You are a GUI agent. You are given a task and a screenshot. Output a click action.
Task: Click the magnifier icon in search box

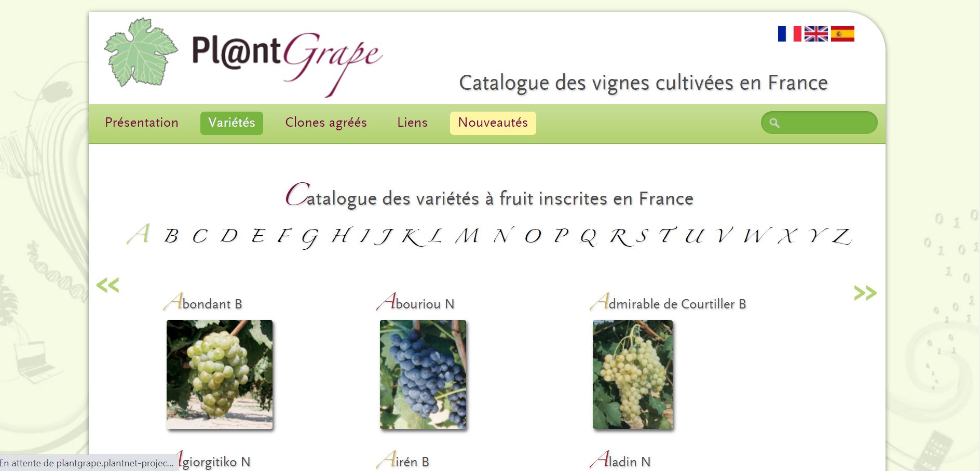coord(774,123)
